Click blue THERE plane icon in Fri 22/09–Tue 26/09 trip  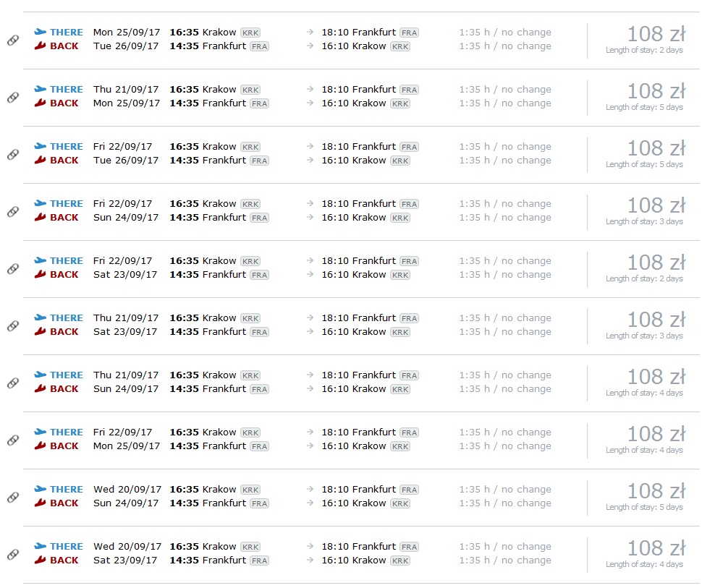click(x=41, y=146)
